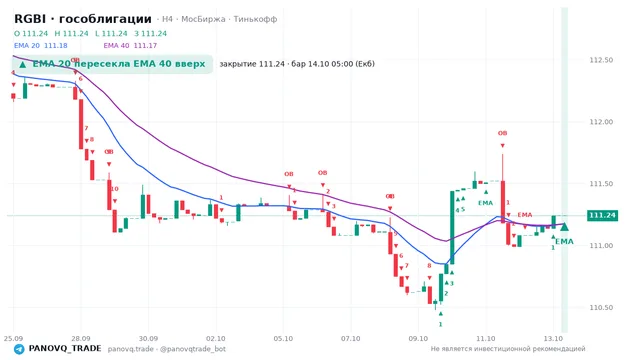The image size is (640, 360).
Task: Click the "Не является инвестиционной рекомендацией" disclaimer
Action: point(508,349)
